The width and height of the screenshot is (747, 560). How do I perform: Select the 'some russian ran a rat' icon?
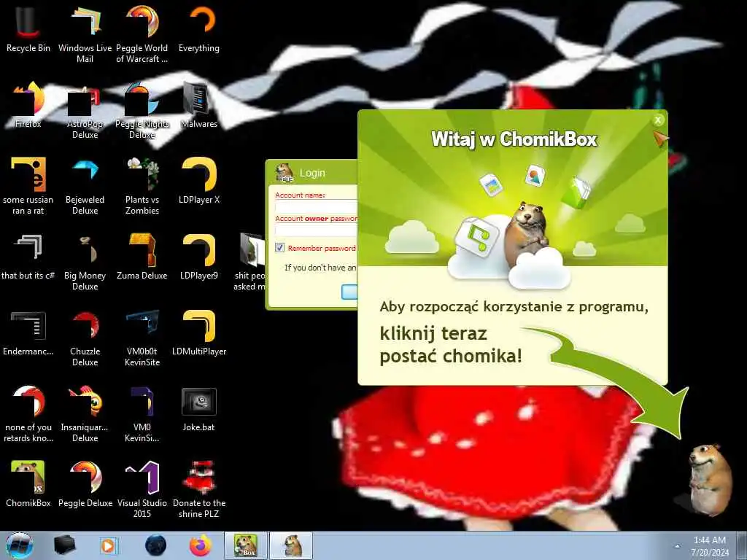28,186
